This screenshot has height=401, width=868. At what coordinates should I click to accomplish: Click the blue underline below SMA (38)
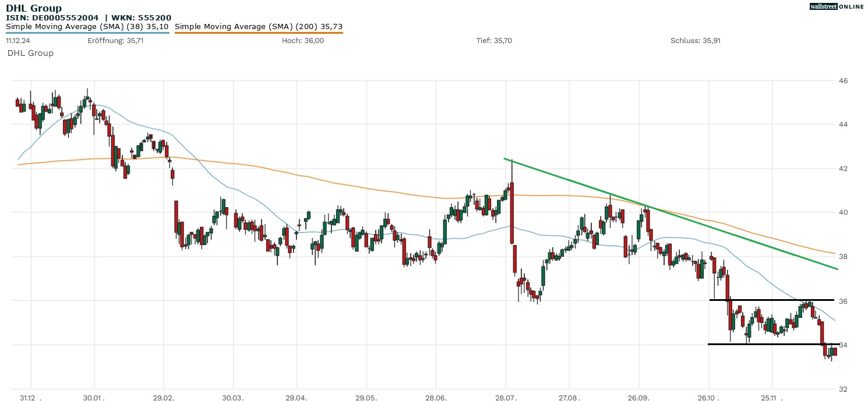click(87, 33)
